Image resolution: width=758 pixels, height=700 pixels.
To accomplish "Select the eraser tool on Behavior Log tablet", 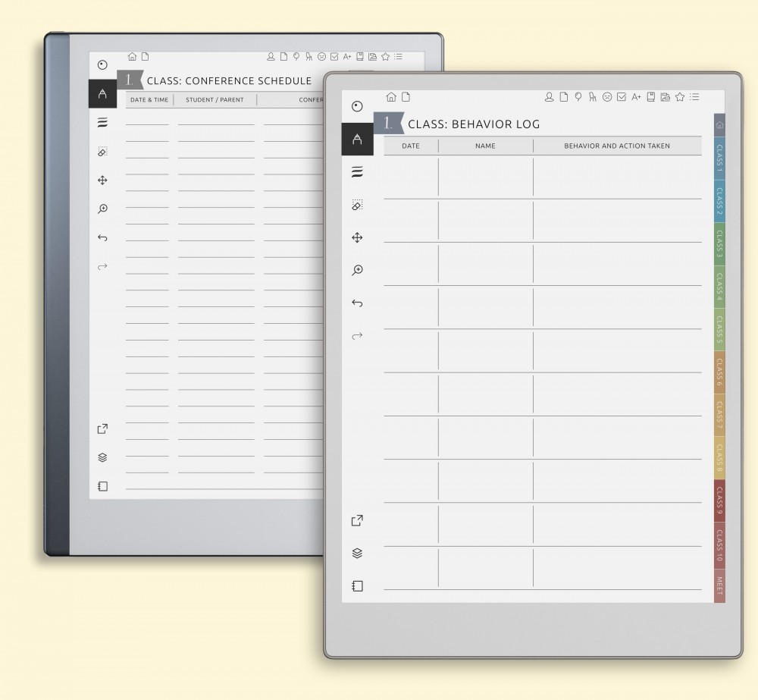I will pos(357,206).
